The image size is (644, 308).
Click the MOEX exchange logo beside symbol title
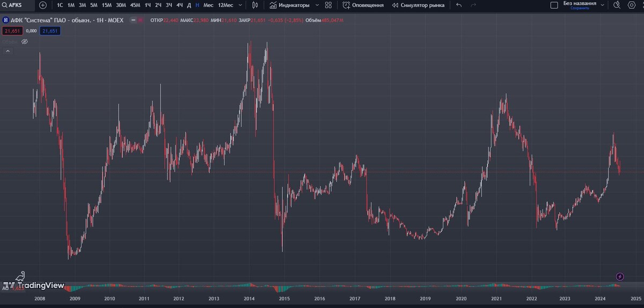pyautogui.click(x=5, y=20)
